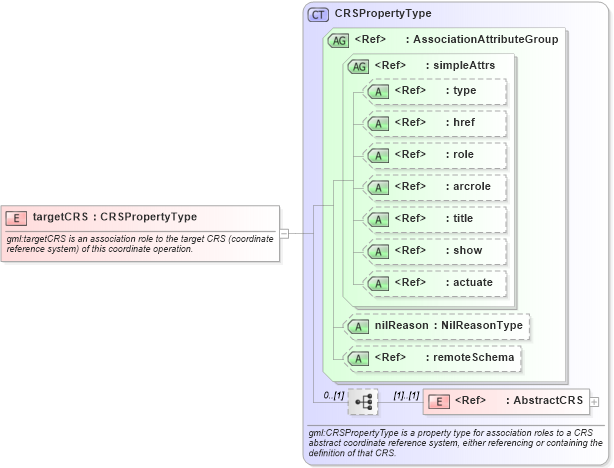Select the show attribute reference
This screenshot has width=614, height=468.
point(437,252)
